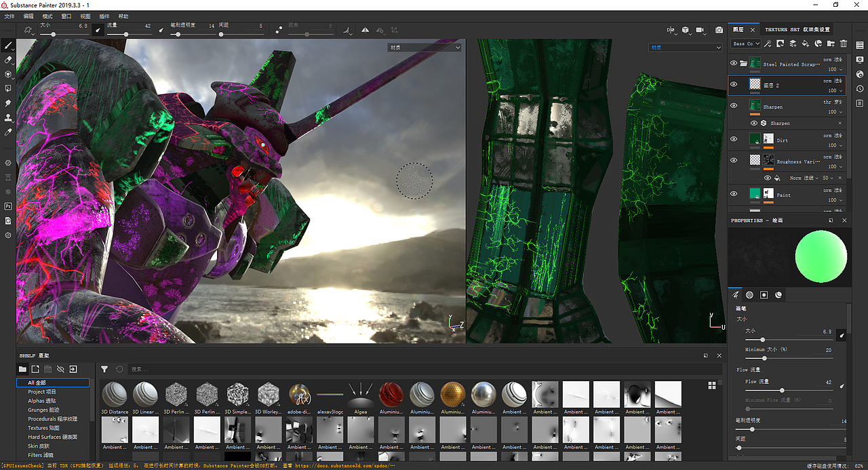This screenshot has height=470, width=868.
Task: Toggle flow pen pressure icon beside 流量 slider
Action: click(161, 30)
